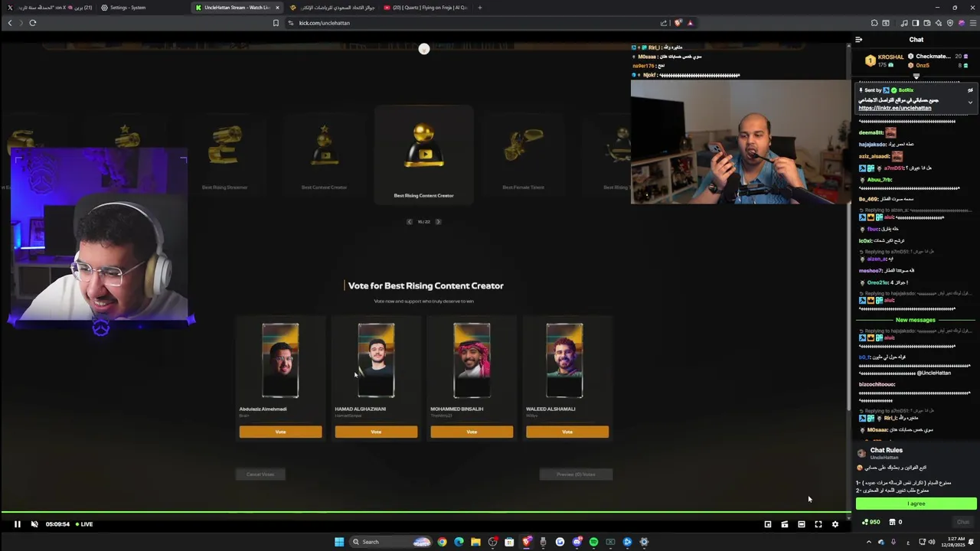980x551 pixels.
Task: Open clock 1:27 AM date panel
Action: pyautogui.click(x=954, y=542)
